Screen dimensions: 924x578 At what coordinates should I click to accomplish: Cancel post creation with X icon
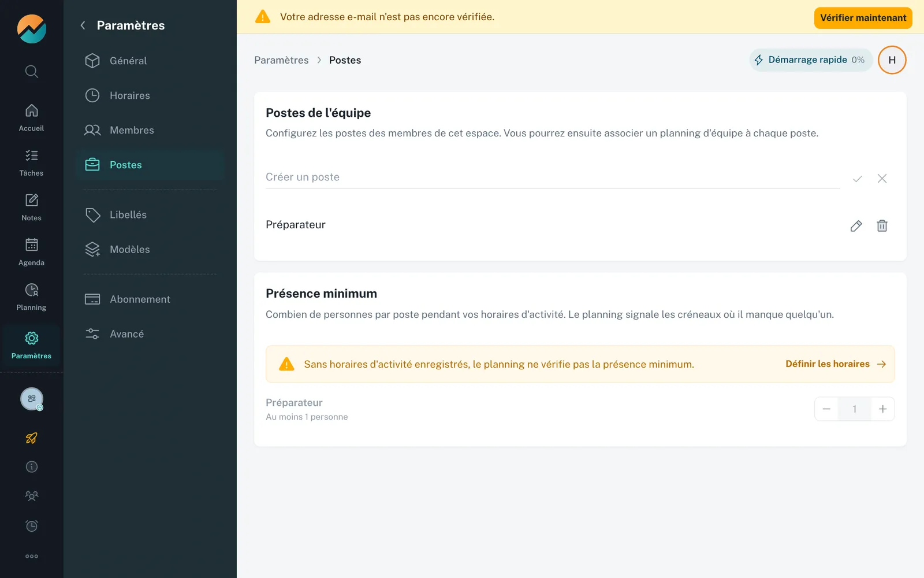coord(882,179)
